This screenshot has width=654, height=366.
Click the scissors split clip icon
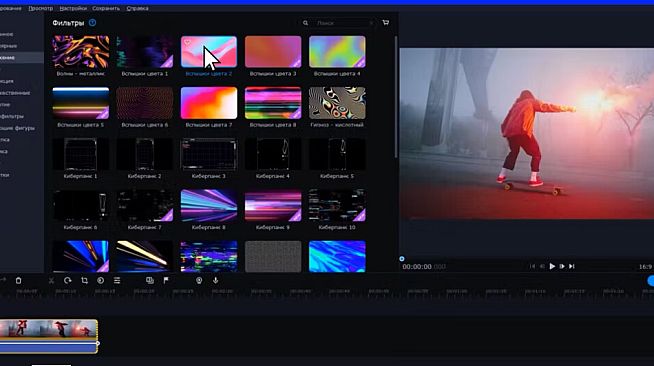[51, 281]
